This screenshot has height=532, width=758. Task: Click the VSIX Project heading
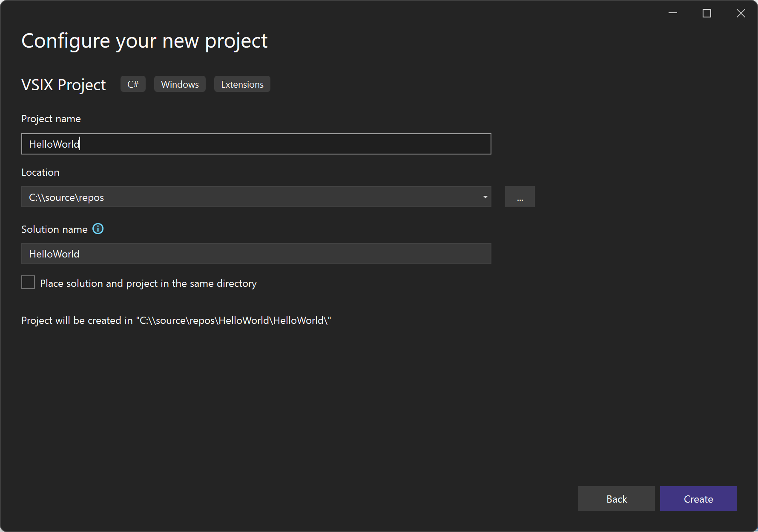63,85
